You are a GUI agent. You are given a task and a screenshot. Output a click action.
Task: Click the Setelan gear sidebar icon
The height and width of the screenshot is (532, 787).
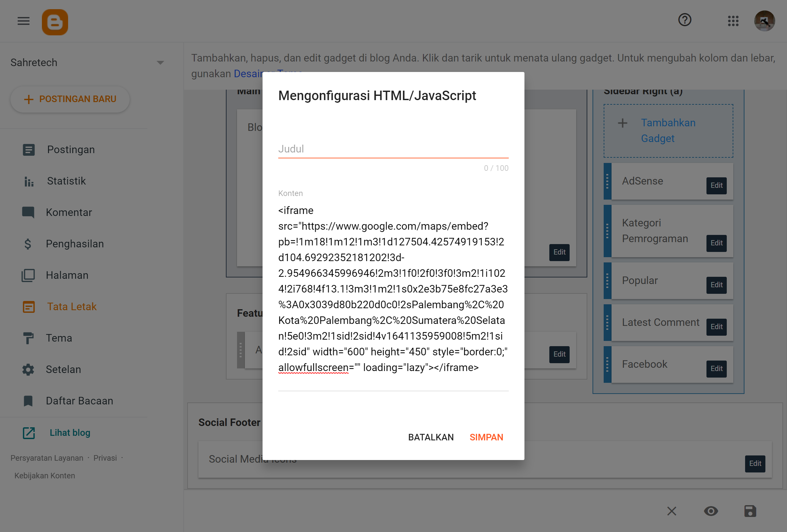click(28, 369)
